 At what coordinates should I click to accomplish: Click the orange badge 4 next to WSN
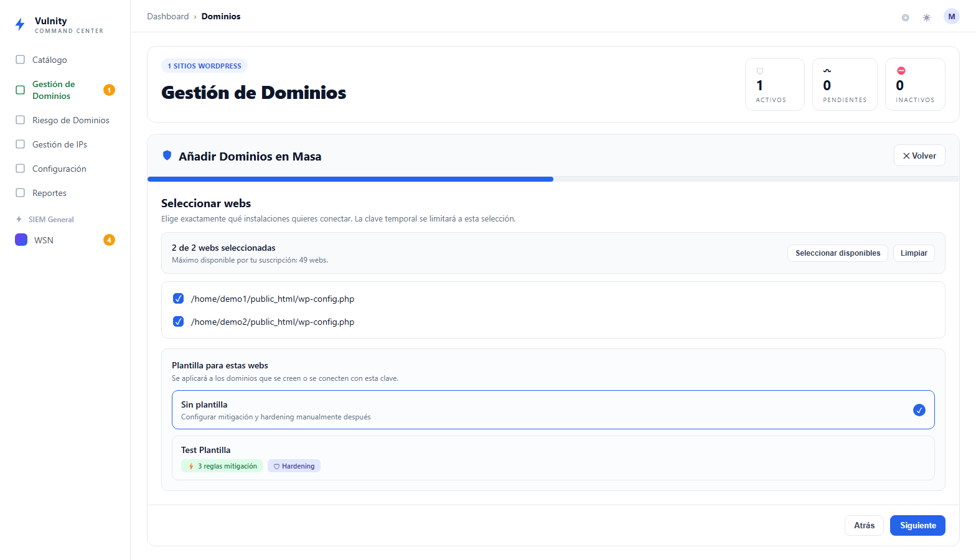click(109, 240)
